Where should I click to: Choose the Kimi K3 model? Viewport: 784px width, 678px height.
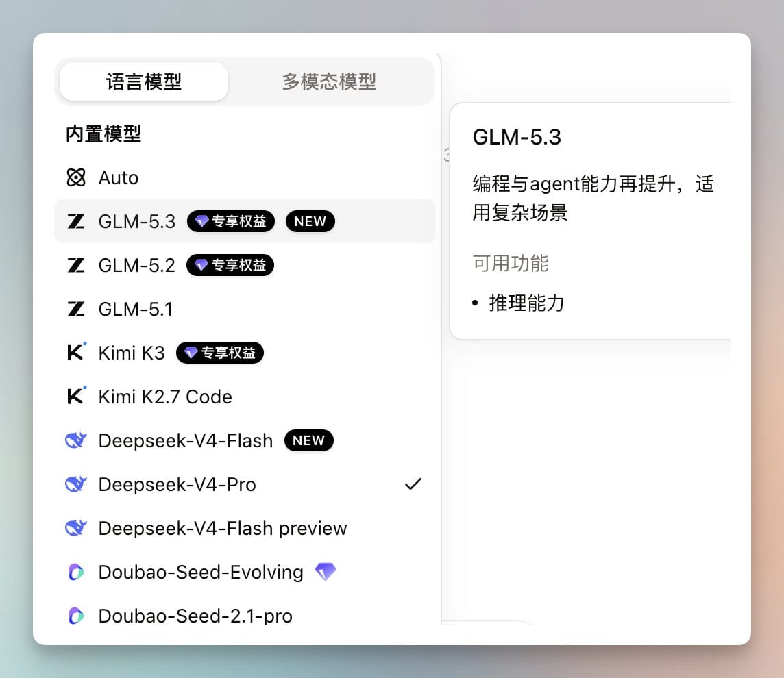(245, 353)
